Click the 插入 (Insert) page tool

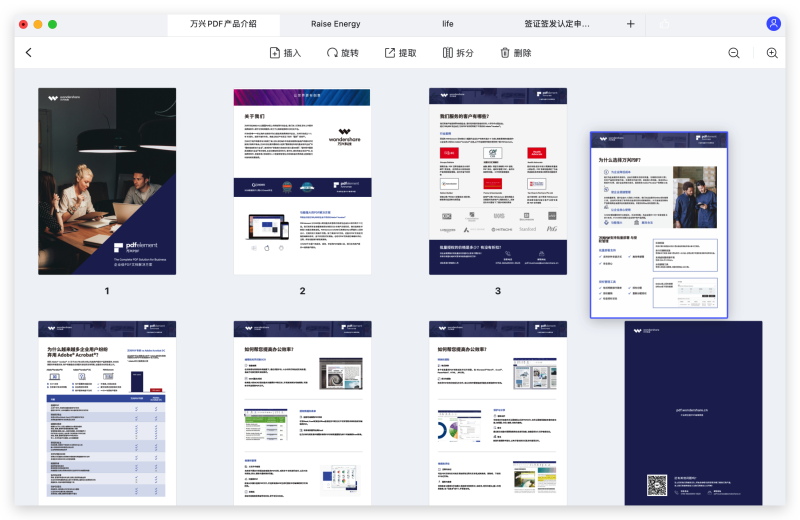coord(285,53)
